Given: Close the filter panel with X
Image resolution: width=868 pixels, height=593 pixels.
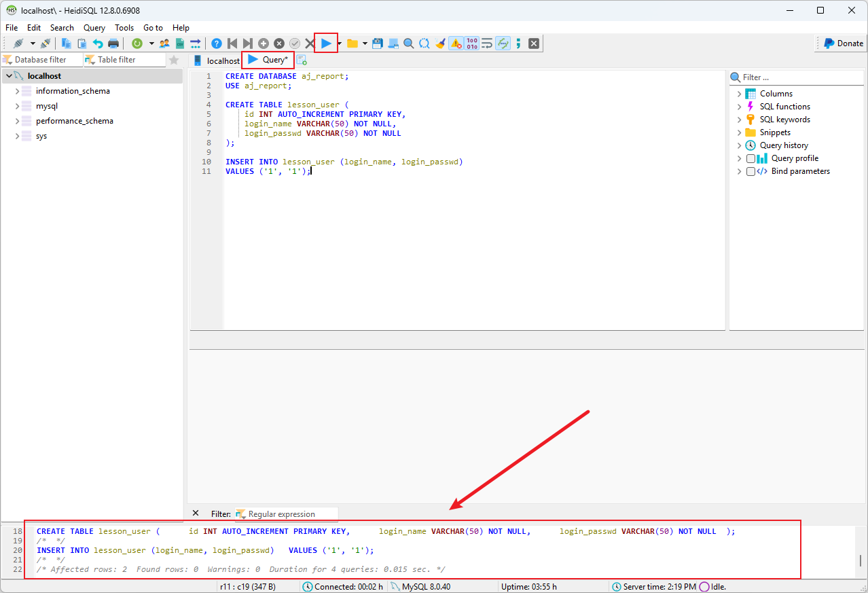Looking at the screenshot, I should [196, 514].
